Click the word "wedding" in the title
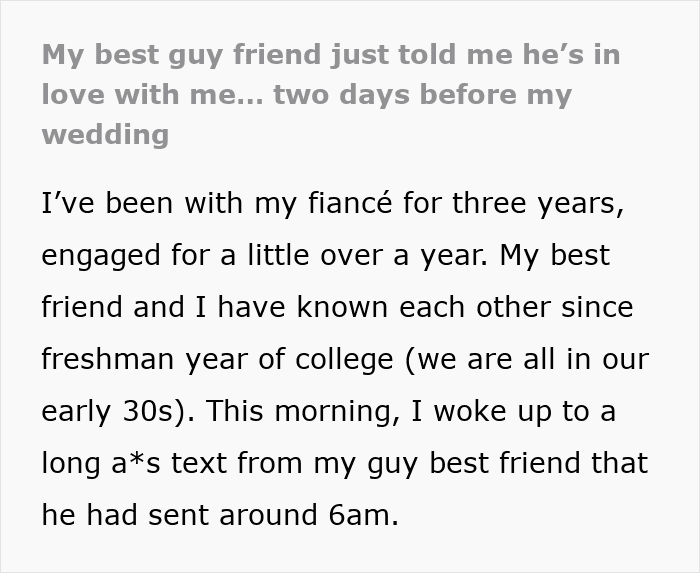 [x=105, y=135]
